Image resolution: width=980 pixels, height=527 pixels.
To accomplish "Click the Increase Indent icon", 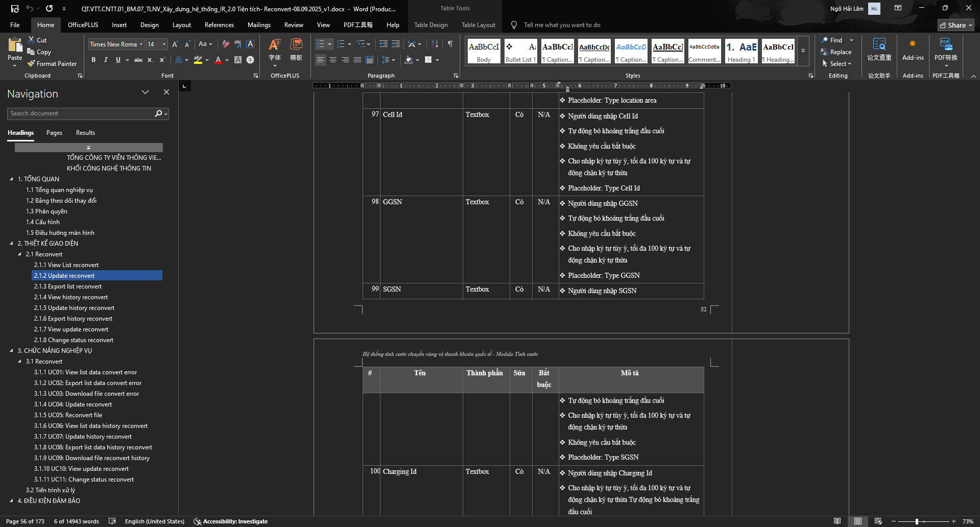I will click(396, 44).
